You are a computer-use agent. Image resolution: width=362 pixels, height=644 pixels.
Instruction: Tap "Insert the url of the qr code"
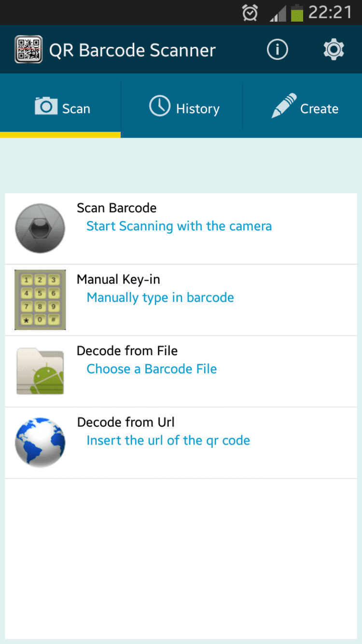point(168,441)
